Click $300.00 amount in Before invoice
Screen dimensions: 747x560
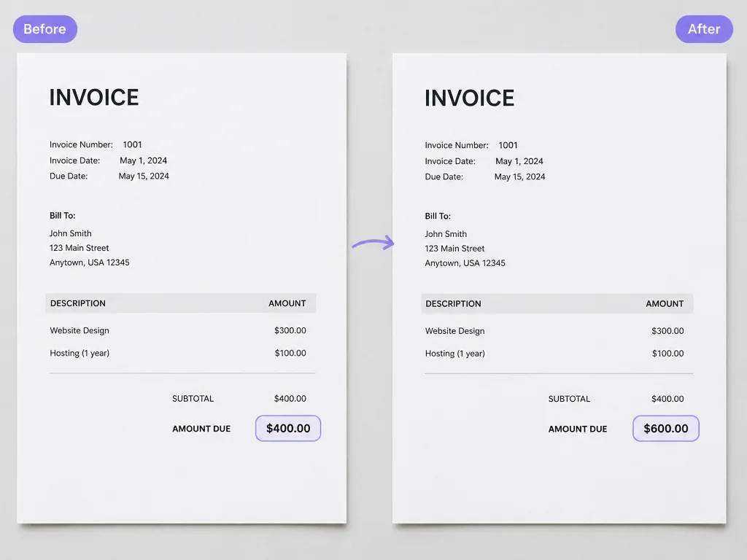tap(290, 330)
